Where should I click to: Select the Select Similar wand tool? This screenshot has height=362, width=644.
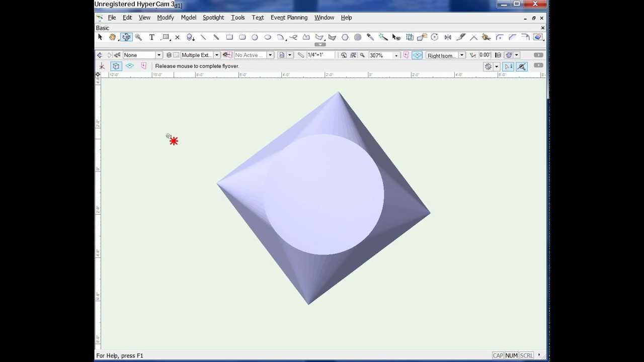[383, 37]
